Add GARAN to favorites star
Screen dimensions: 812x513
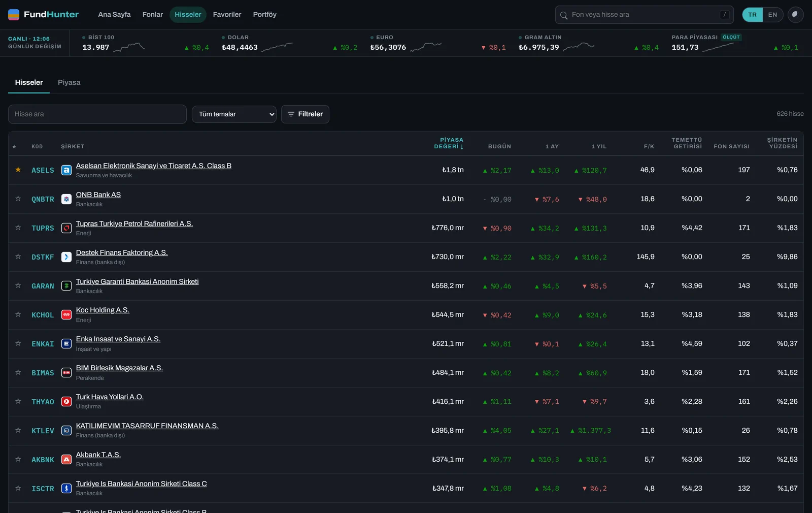tap(18, 285)
